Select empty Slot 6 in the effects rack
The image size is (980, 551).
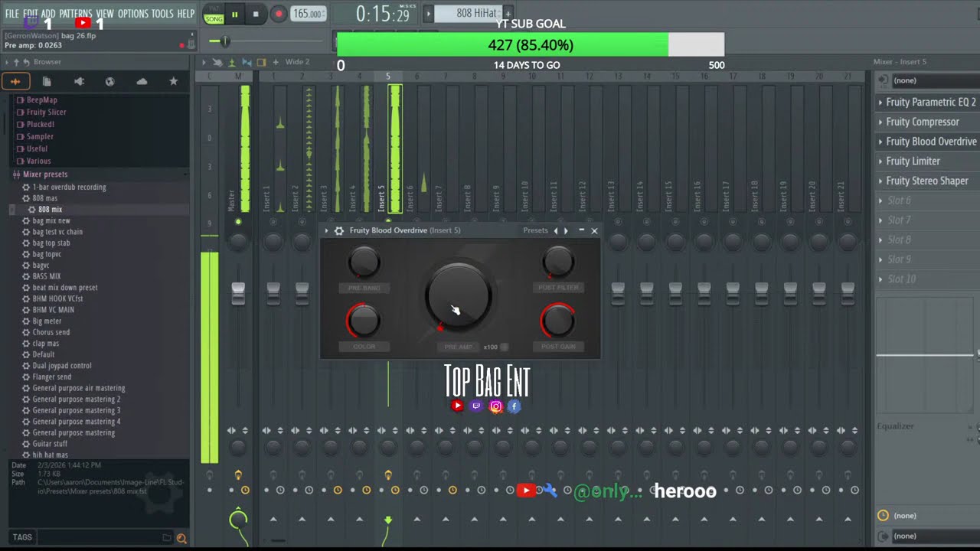click(899, 201)
